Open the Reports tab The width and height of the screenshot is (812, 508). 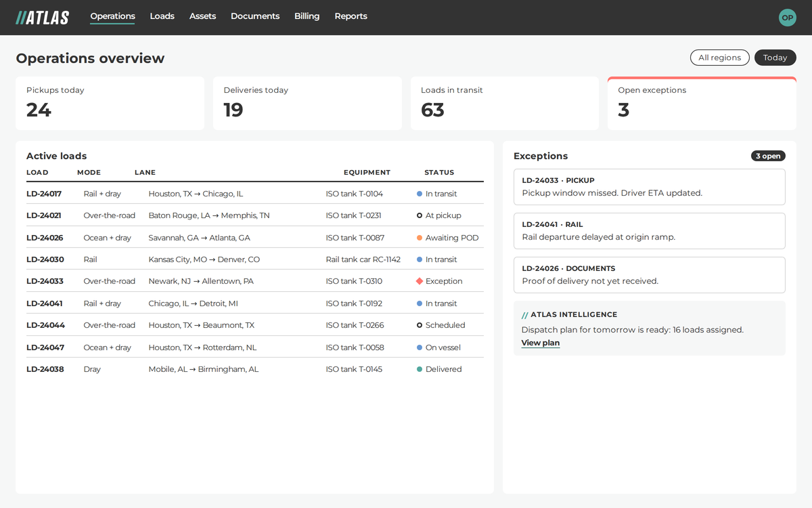point(351,16)
